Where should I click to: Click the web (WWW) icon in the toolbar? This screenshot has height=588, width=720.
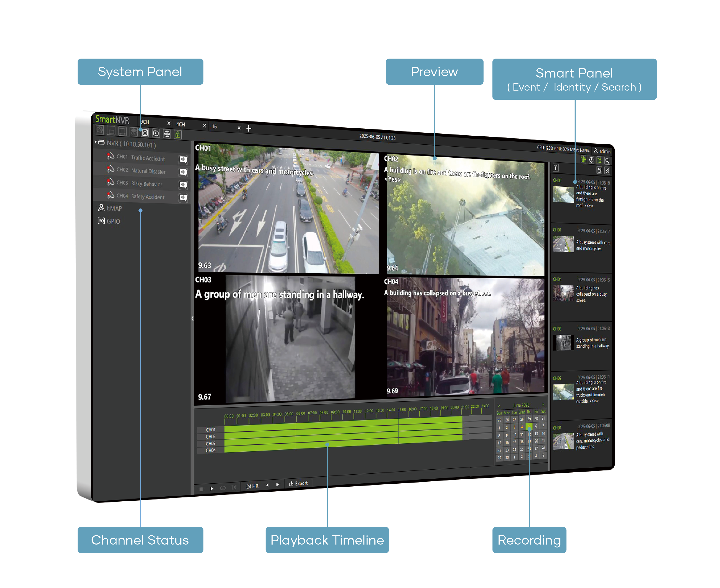(x=167, y=134)
